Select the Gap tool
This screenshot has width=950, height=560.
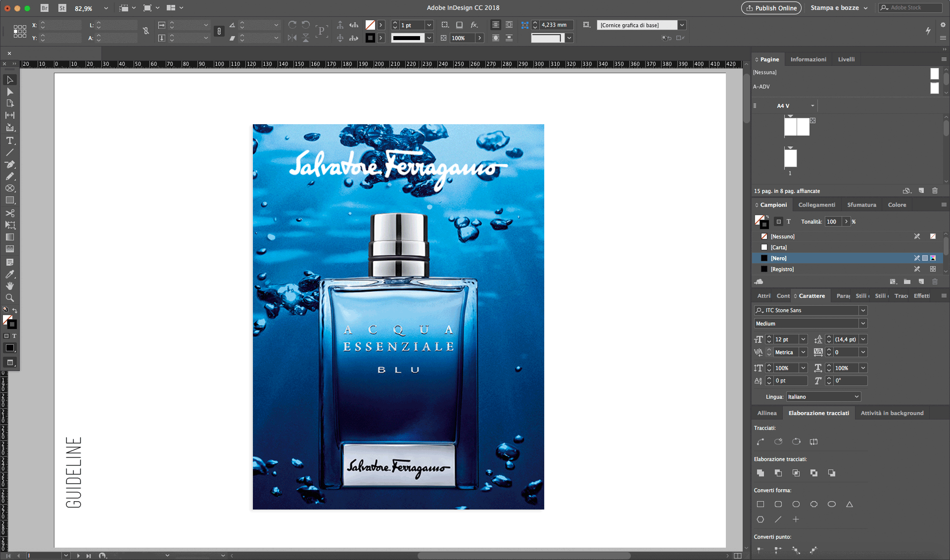click(10, 115)
